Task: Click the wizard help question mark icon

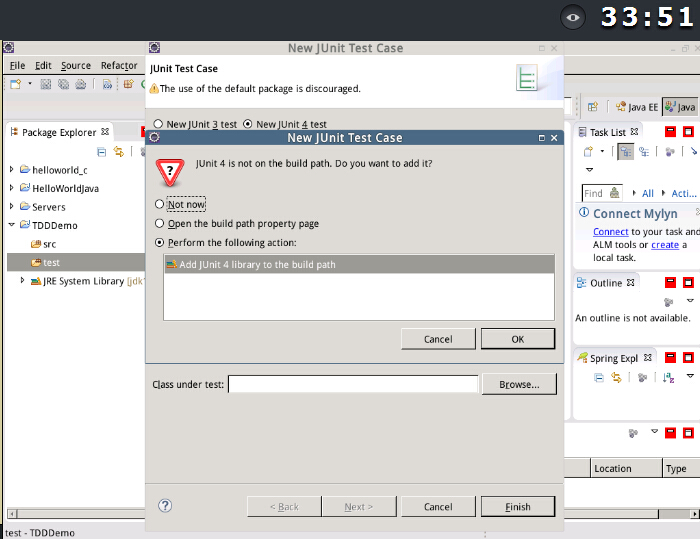Action: coord(165,506)
